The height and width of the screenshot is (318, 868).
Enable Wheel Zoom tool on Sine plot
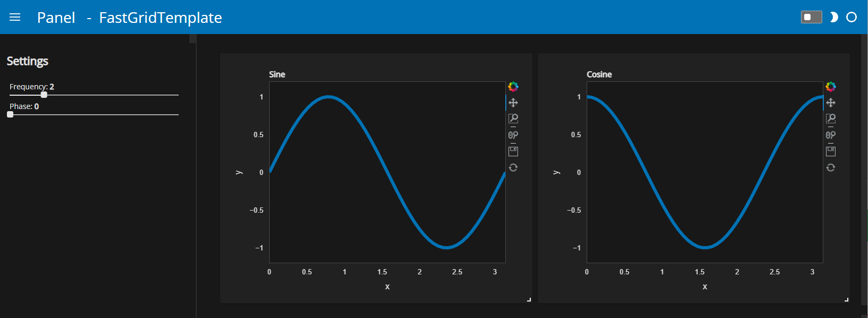tap(513, 135)
